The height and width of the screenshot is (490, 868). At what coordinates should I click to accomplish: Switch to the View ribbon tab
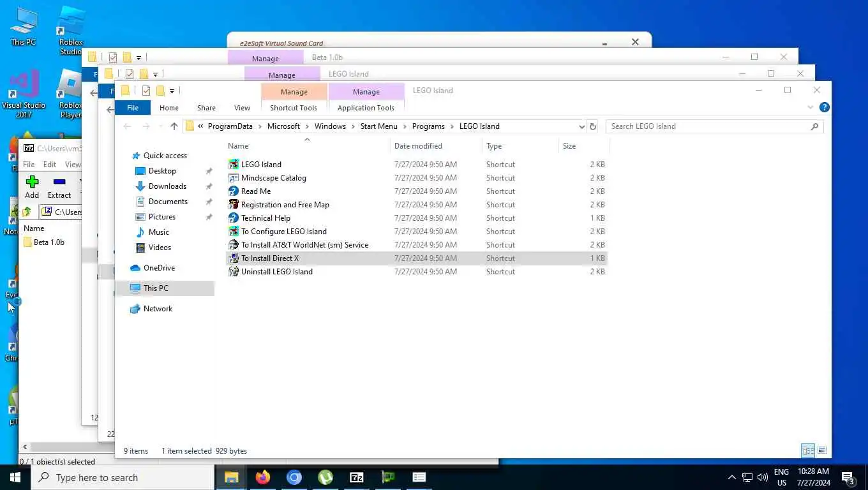(242, 108)
